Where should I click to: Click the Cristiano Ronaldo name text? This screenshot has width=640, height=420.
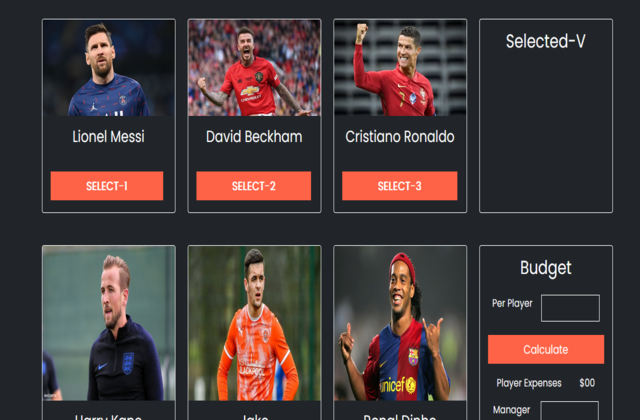tap(400, 137)
